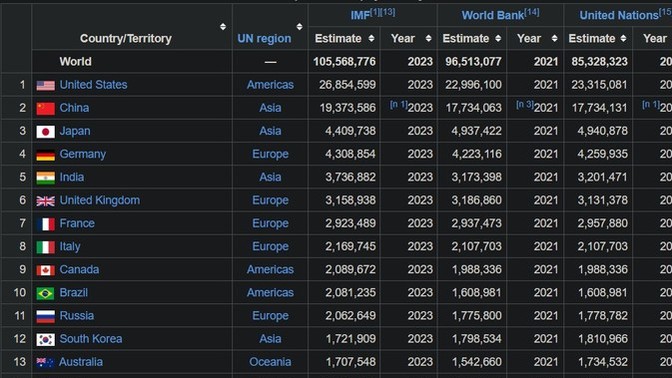Open the India country link
The width and height of the screenshot is (672, 378).
[x=72, y=177]
